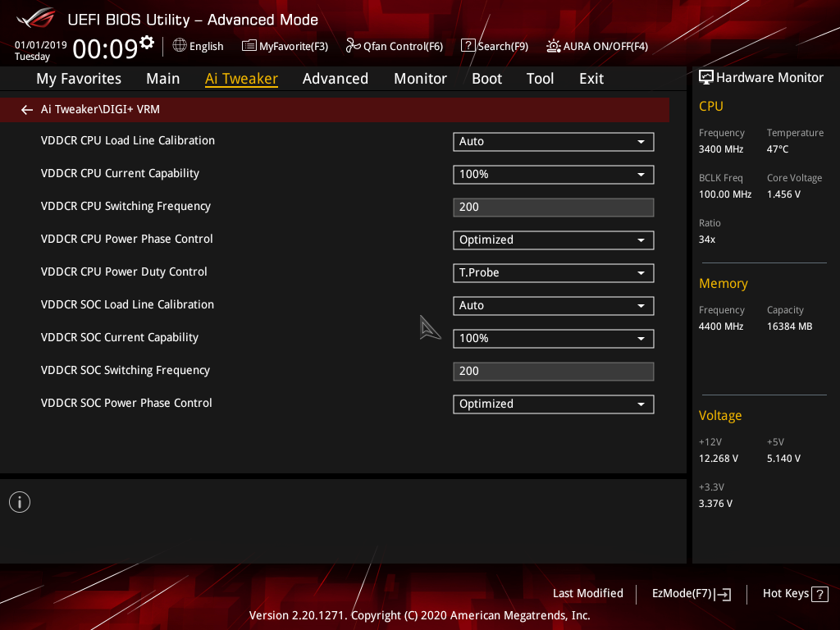Click the Qfan Control fan icon
Image resolution: width=840 pixels, height=630 pixels.
353,46
